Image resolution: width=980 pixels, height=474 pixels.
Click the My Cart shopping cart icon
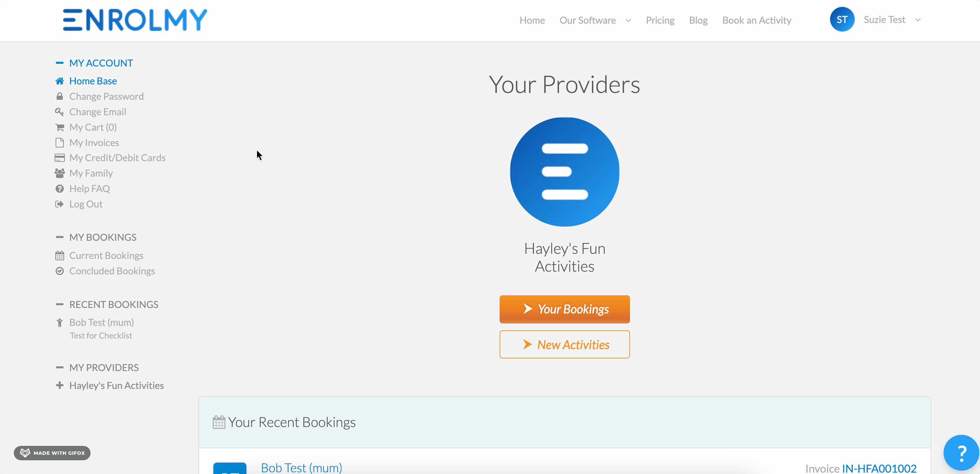(x=60, y=127)
